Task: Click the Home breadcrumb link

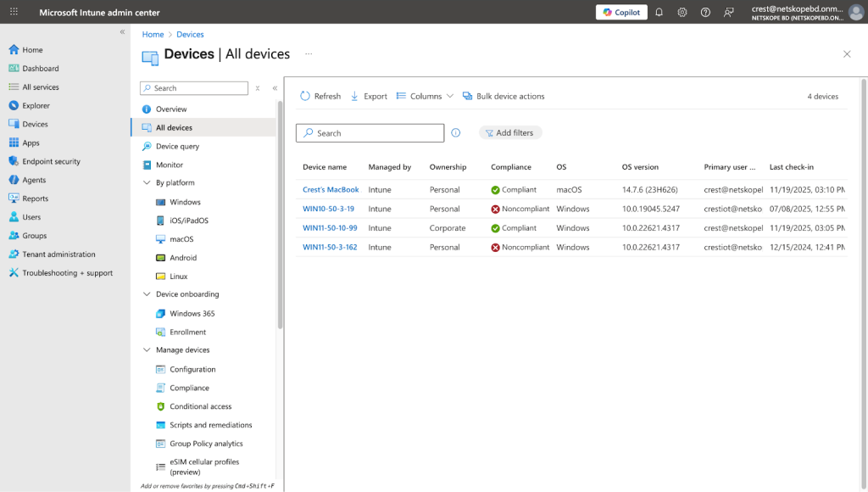Action: pyautogui.click(x=153, y=34)
